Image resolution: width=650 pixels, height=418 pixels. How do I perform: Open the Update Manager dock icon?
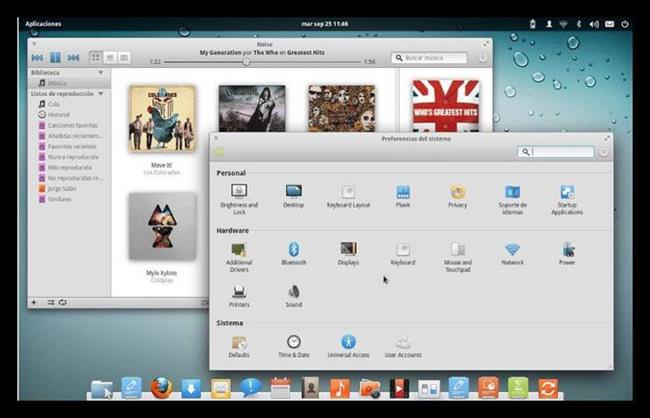click(548, 389)
